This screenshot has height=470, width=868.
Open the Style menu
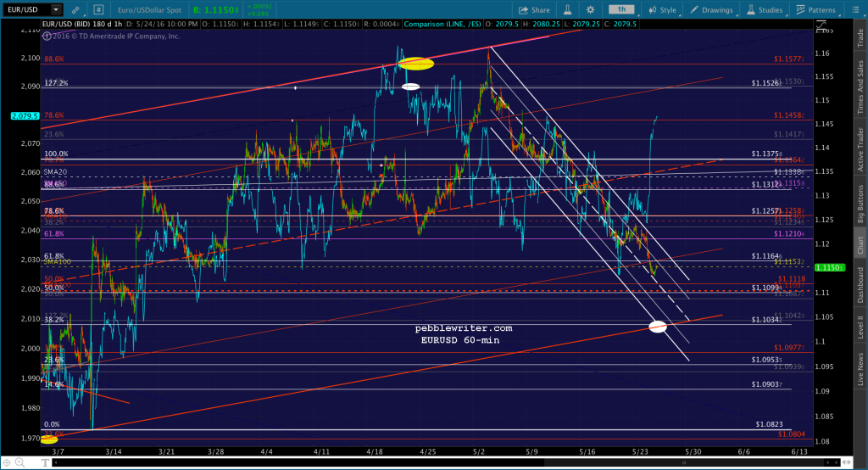click(x=662, y=10)
